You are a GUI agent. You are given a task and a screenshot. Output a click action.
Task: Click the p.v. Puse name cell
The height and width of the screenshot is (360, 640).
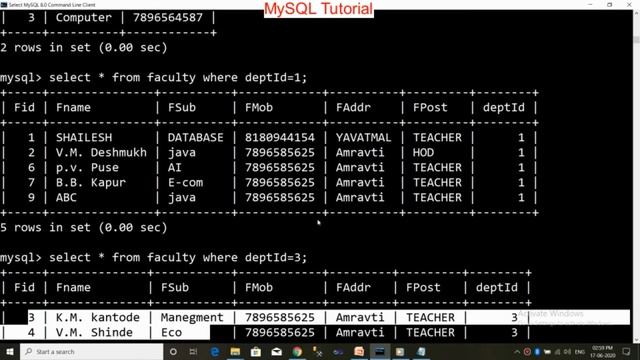click(87, 168)
